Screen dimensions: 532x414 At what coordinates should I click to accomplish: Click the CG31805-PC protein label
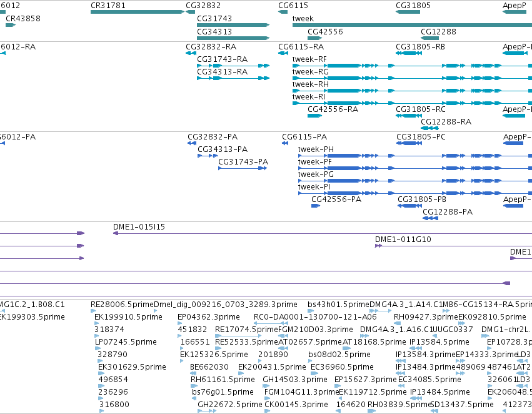[x=421, y=137]
